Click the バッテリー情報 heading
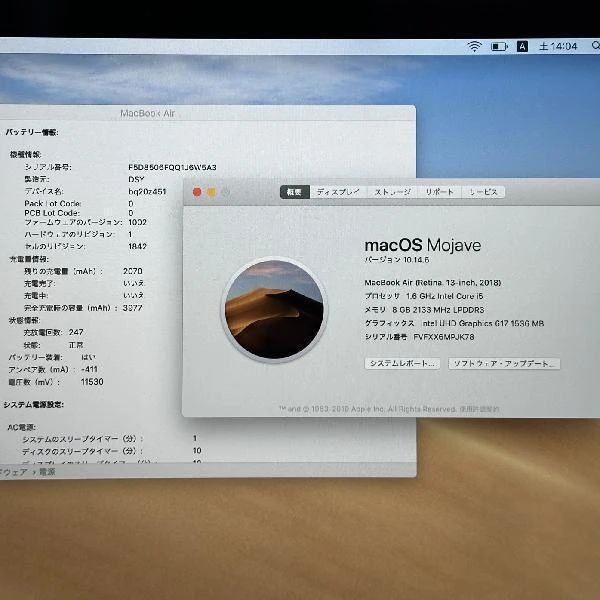 click(x=32, y=132)
